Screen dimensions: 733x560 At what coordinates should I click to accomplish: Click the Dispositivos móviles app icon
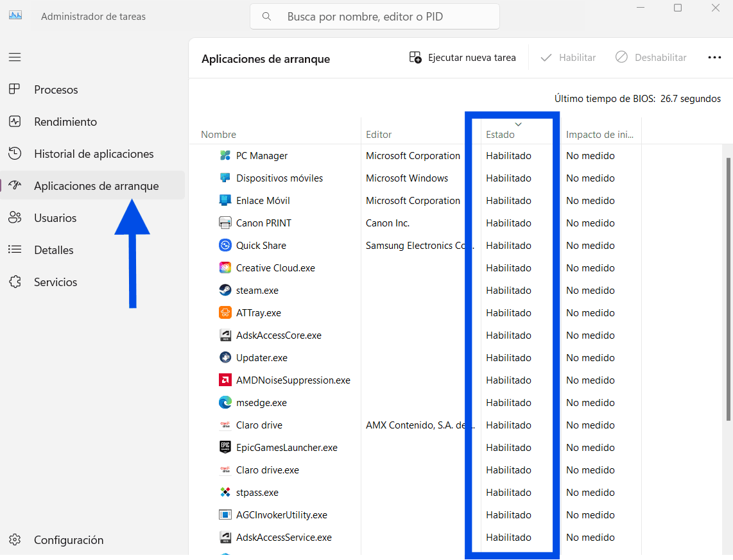225,178
